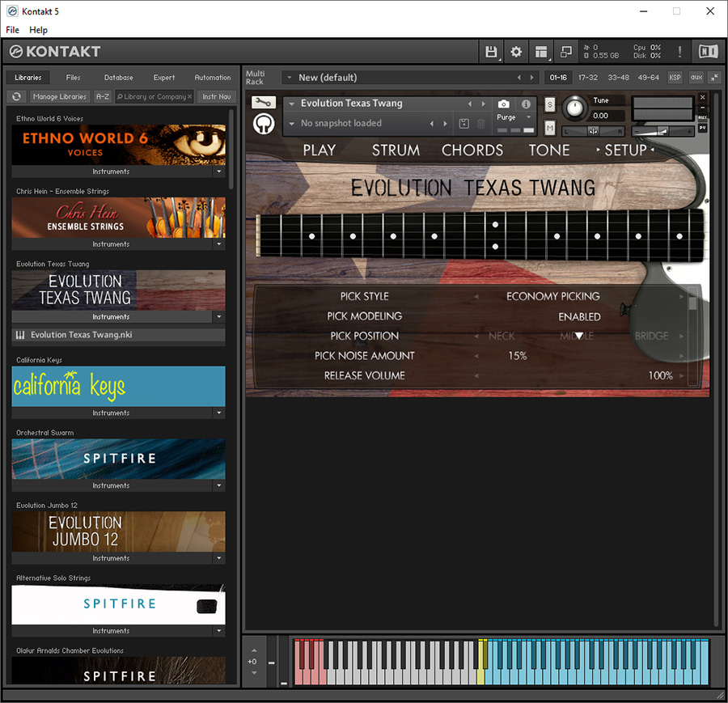Click the Native Instruments NI logo button
728x703 pixels.
pyautogui.click(x=709, y=52)
